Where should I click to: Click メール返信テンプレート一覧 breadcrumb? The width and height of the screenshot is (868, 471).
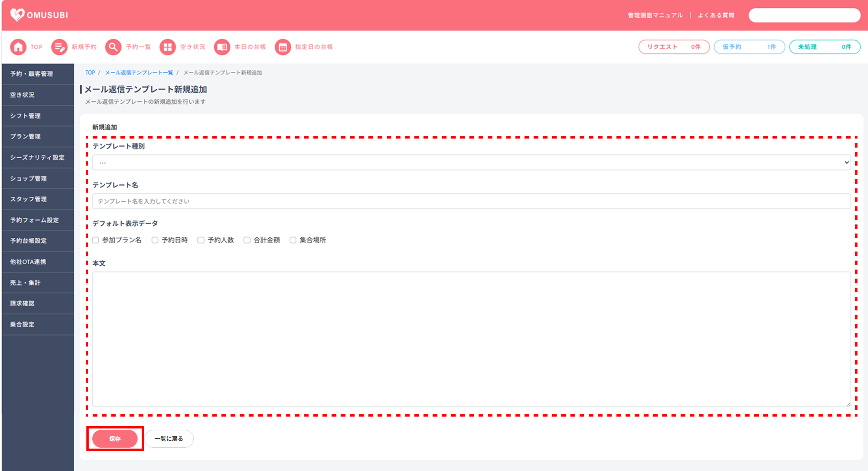[x=139, y=73]
